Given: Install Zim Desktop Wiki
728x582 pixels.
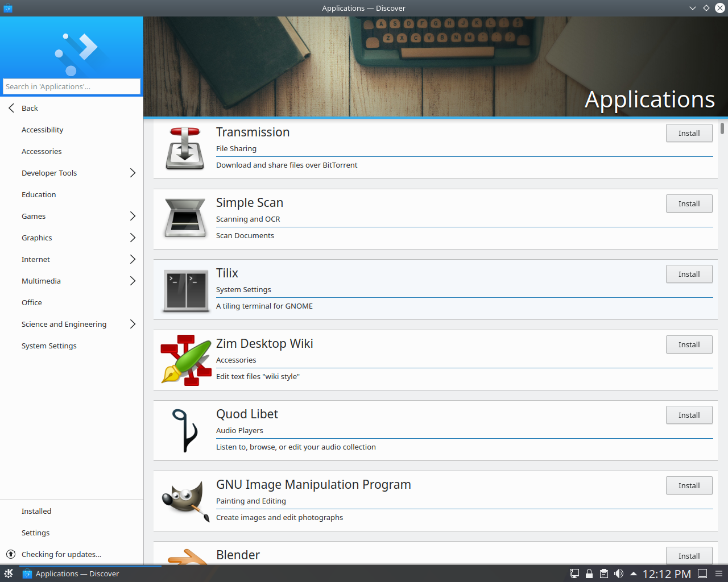Looking at the screenshot, I should click(x=689, y=344).
